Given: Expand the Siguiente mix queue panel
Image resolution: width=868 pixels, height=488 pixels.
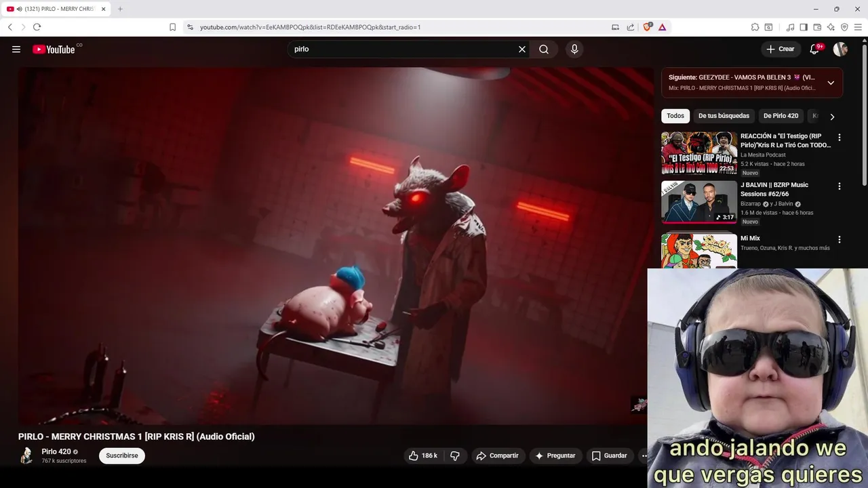Looking at the screenshot, I should click(831, 83).
